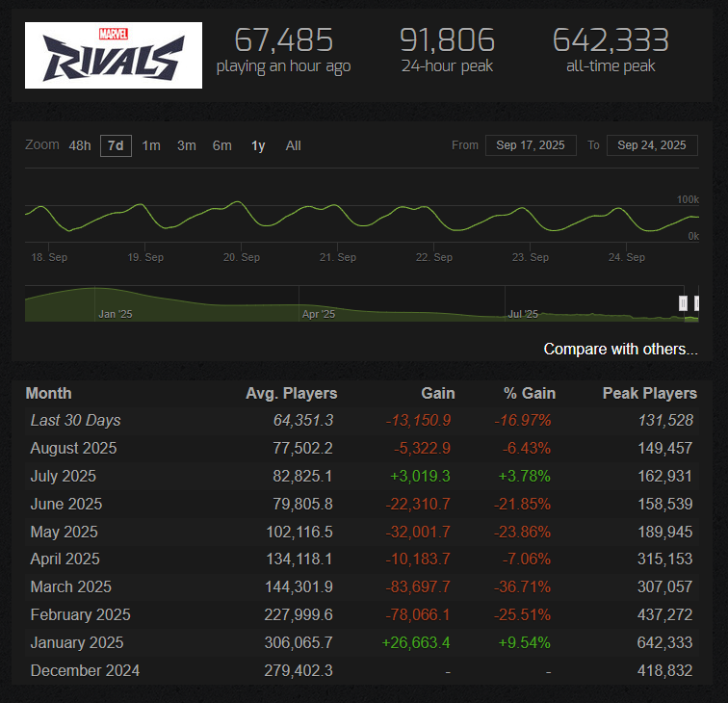Click the 23. Sep axis label
Image resolution: width=728 pixels, height=703 pixels.
pyautogui.click(x=531, y=257)
